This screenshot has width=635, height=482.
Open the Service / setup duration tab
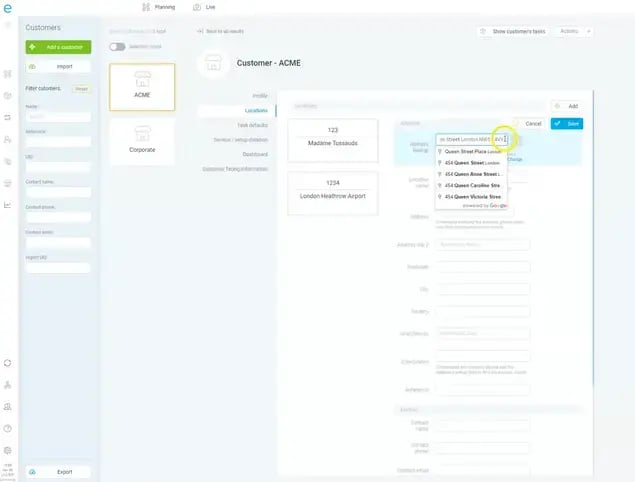[x=241, y=140]
